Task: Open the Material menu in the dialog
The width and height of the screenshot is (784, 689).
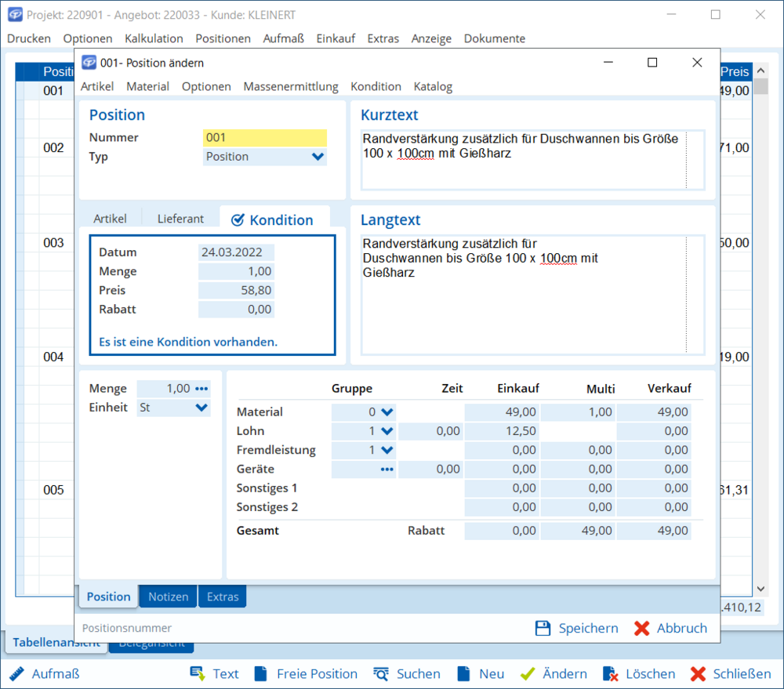Action: point(148,86)
